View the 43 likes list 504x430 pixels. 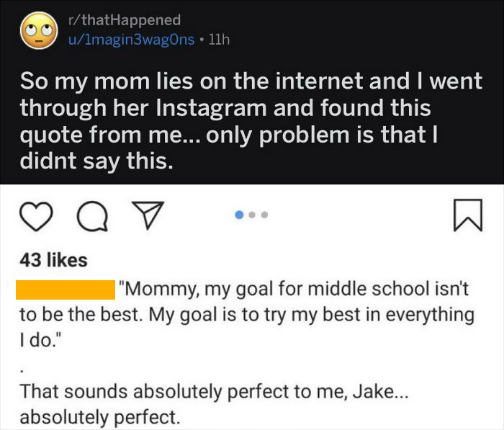54,259
